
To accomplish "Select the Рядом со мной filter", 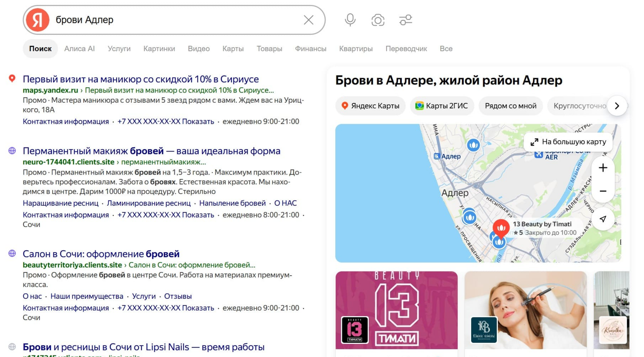I will pyautogui.click(x=511, y=106).
